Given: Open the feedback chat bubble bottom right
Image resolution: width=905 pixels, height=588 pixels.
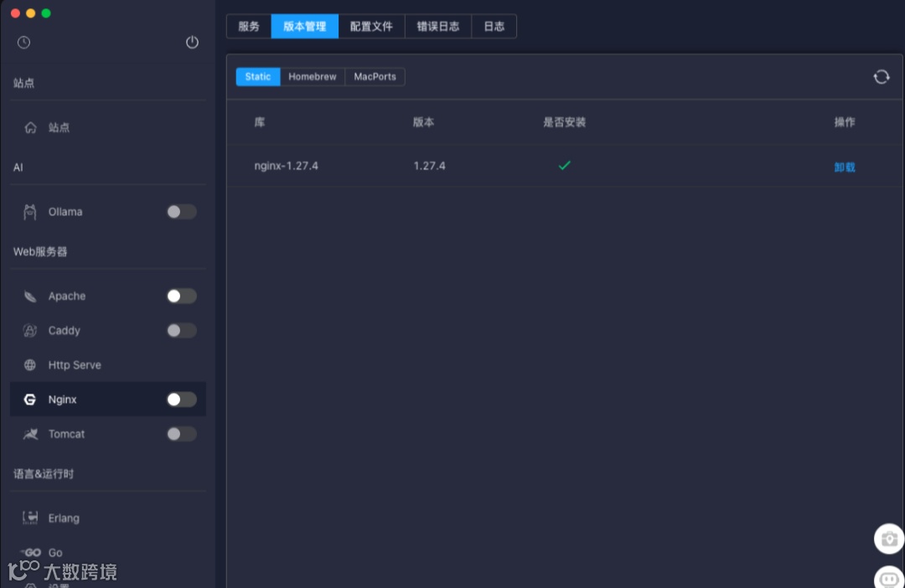Looking at the screenshot, I should pos(889,578).
